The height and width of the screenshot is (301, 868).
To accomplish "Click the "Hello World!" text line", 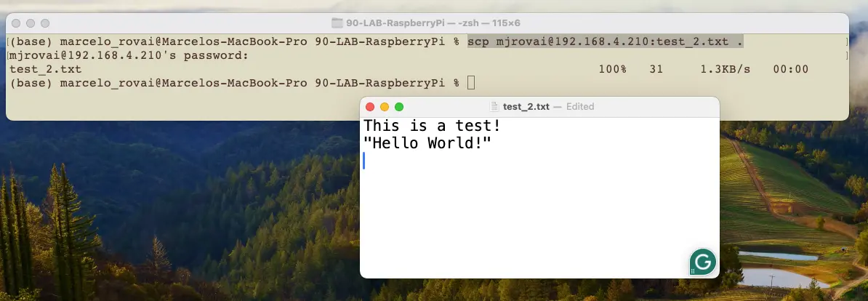I will pos(427,143).
